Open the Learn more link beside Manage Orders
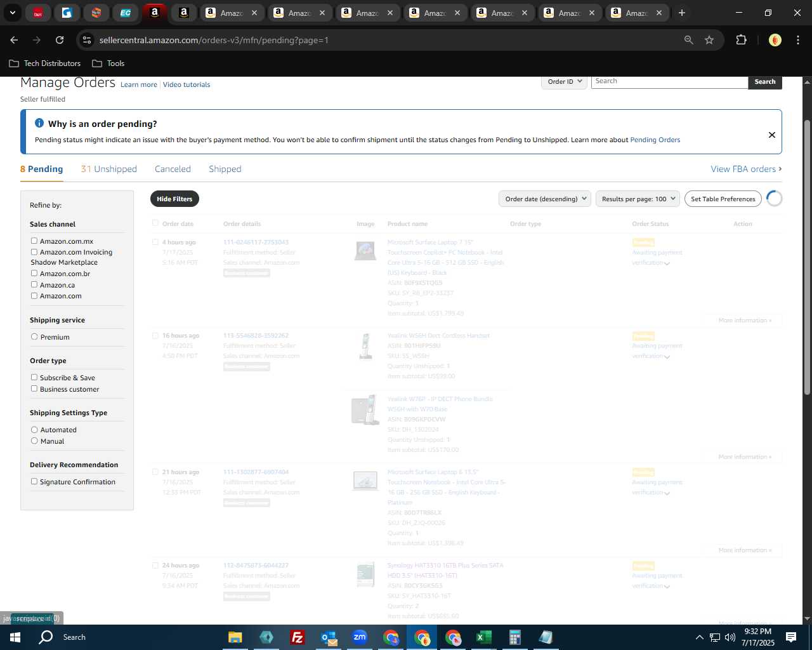 tap(139, 84)
